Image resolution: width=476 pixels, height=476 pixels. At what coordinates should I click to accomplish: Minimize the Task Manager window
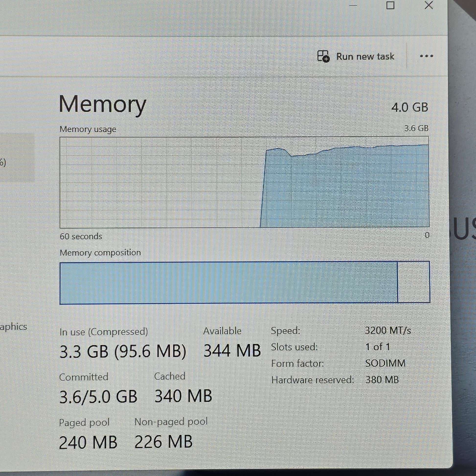click(353, 5)
